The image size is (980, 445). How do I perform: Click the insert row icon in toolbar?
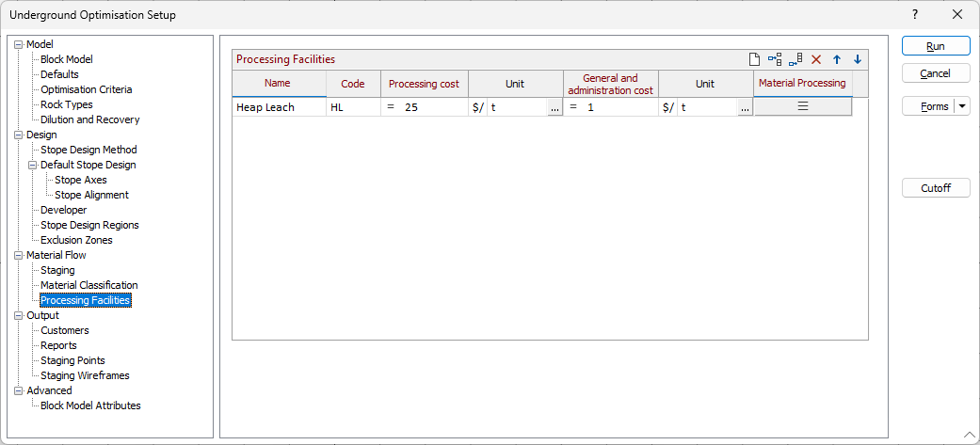[775, 59]
